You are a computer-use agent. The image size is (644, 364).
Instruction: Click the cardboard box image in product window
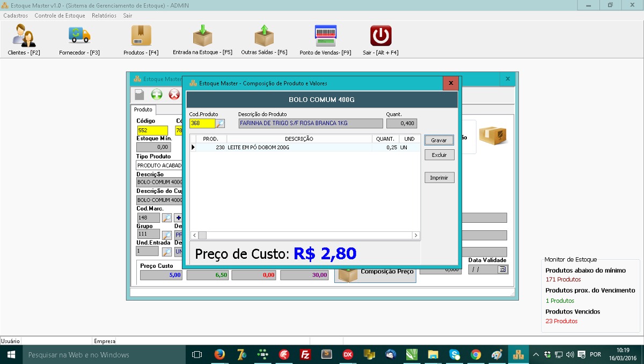[x=493, y=135]
